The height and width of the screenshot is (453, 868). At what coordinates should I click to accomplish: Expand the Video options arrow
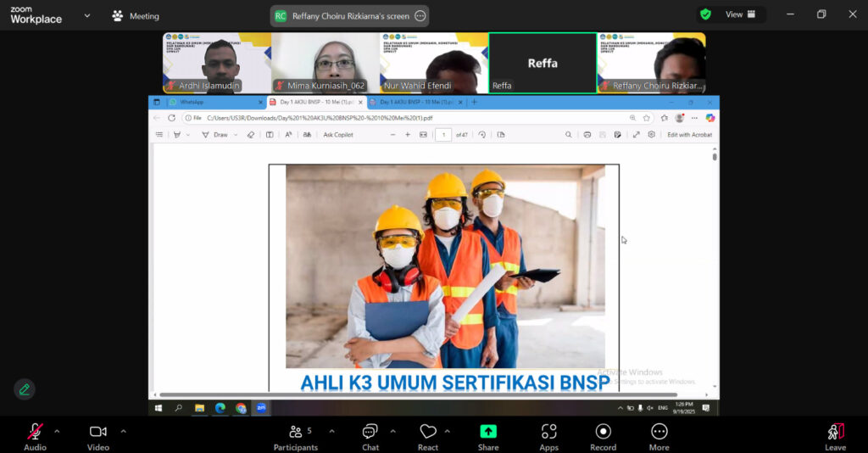(123, 431)
